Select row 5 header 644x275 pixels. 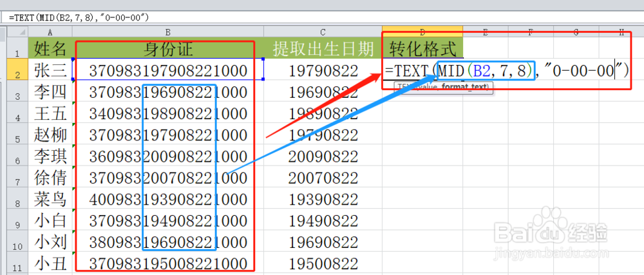point(17,134)
